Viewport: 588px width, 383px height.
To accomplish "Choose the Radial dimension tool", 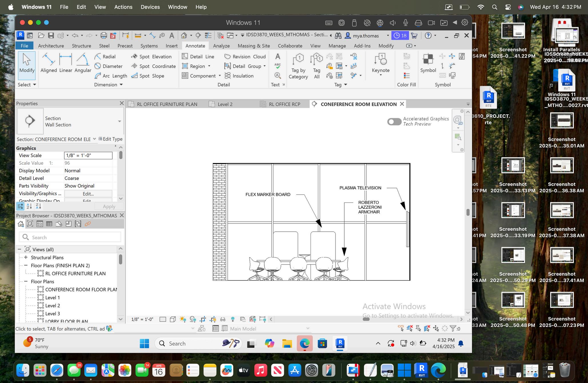I will pos(105,57).
